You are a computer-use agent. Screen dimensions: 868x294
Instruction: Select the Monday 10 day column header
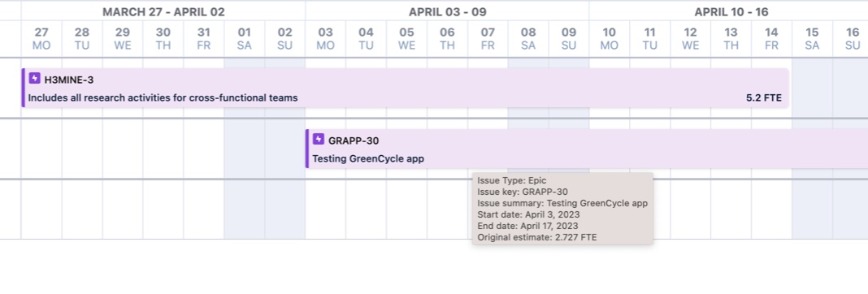[609, 39]
